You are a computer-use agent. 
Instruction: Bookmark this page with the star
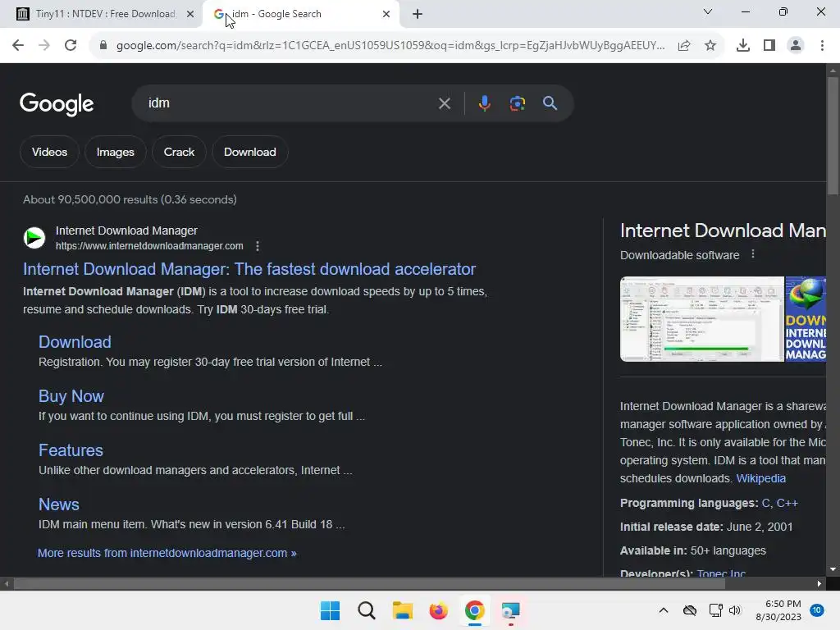point(710,46)
